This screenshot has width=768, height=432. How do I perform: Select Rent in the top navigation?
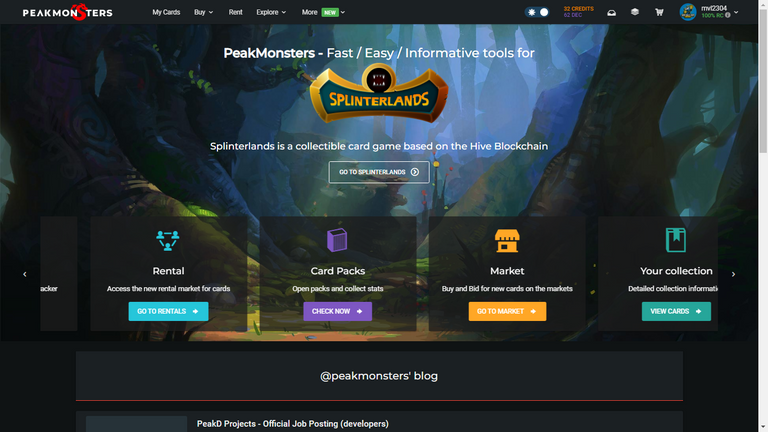coord(235,12)
